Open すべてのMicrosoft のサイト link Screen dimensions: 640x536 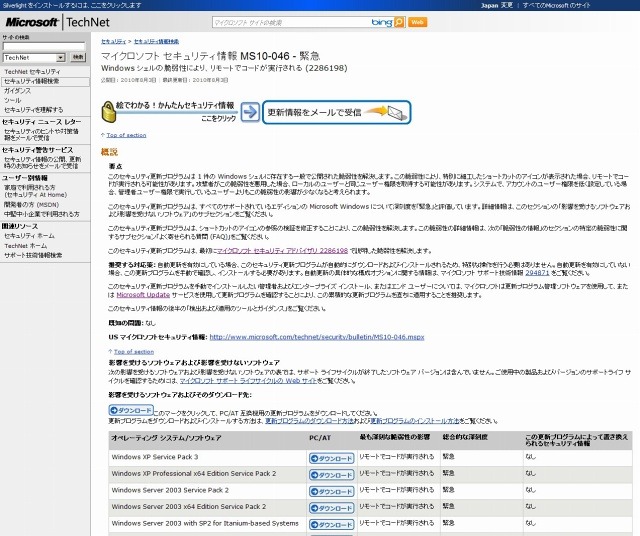point(556,5)
